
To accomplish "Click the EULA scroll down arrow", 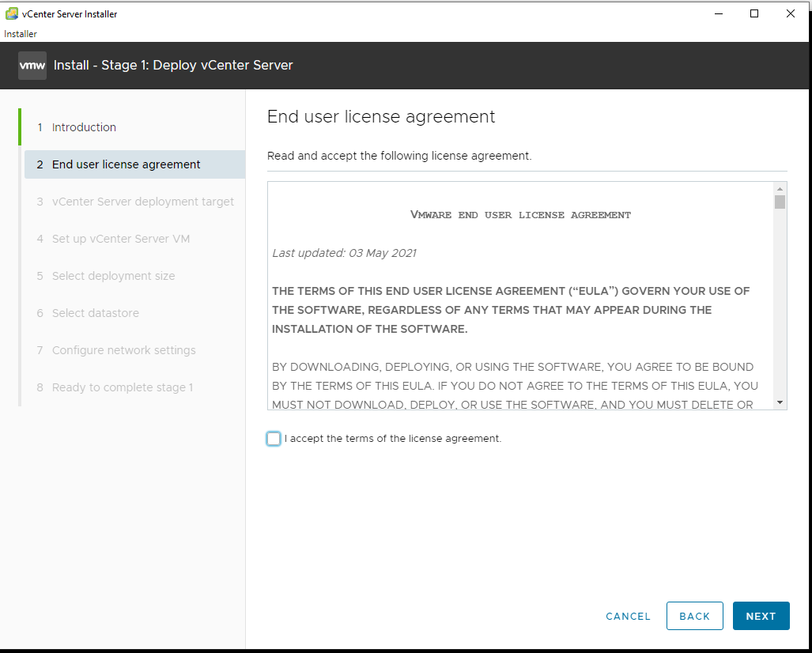I will 780,402.
